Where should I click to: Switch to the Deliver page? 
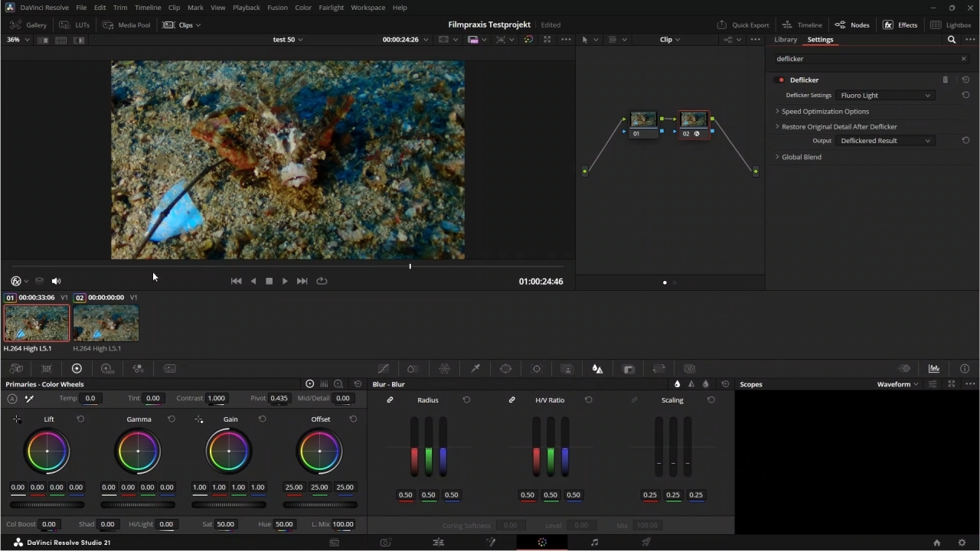pos(646,543)
